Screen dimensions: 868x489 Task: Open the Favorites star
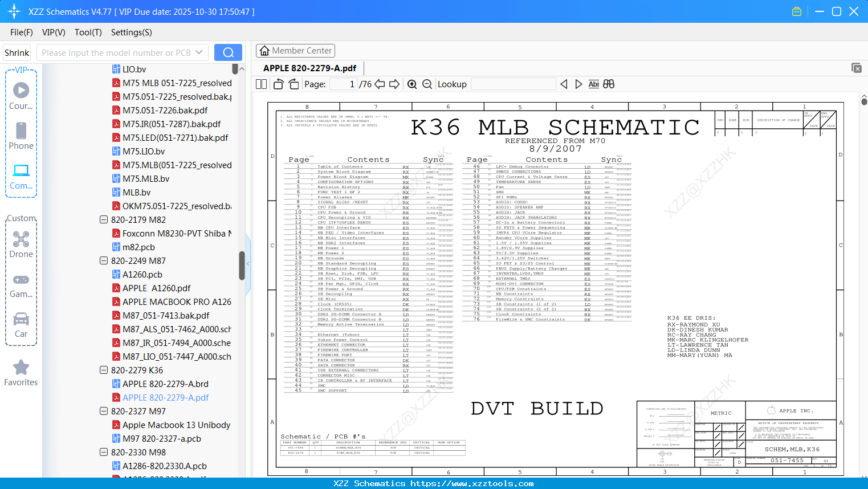click(21, 373)
